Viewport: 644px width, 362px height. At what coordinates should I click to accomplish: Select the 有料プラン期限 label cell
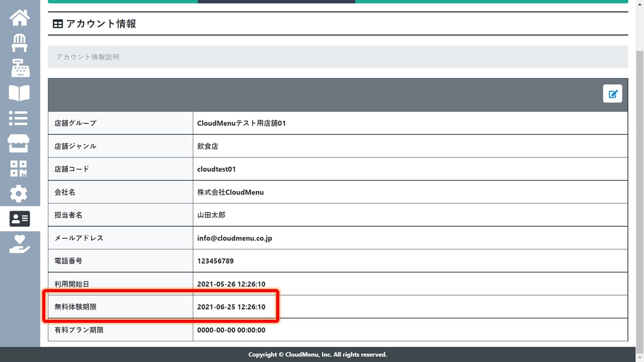(x=121, y=330)
